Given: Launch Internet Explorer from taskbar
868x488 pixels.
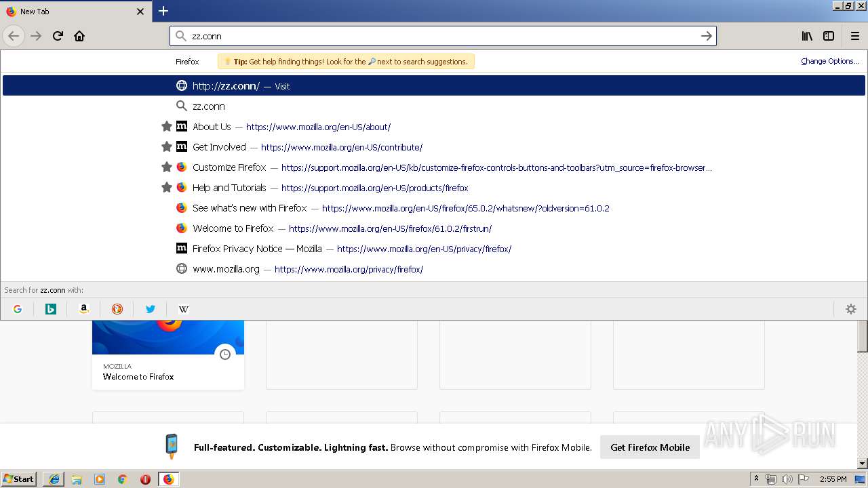Looking at the screenshot, I should [x=54, y=479].
